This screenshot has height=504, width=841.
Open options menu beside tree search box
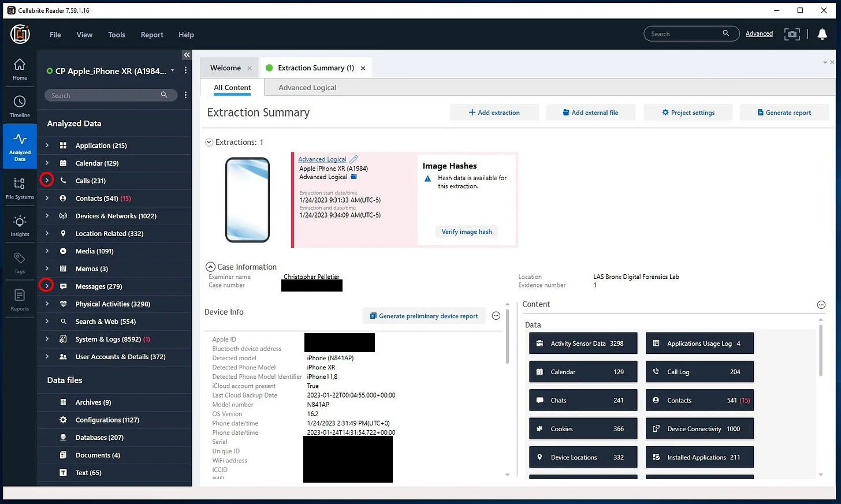[185, 95]
